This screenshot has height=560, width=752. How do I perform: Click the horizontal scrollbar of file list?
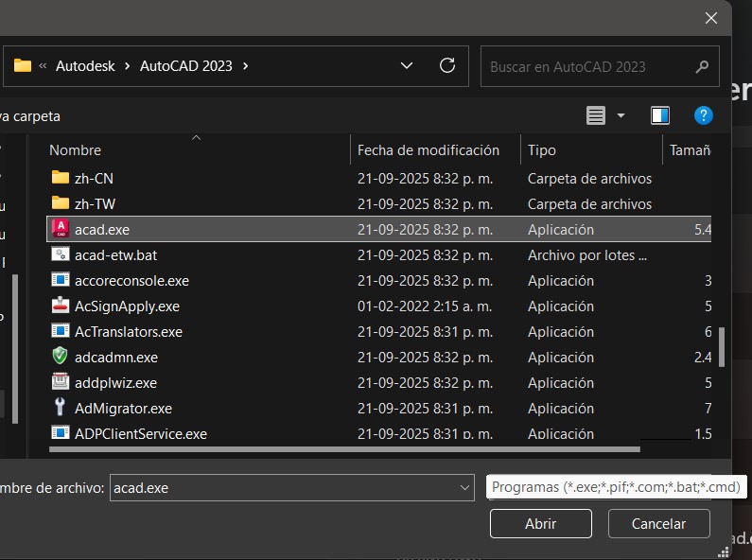(344, 449)
